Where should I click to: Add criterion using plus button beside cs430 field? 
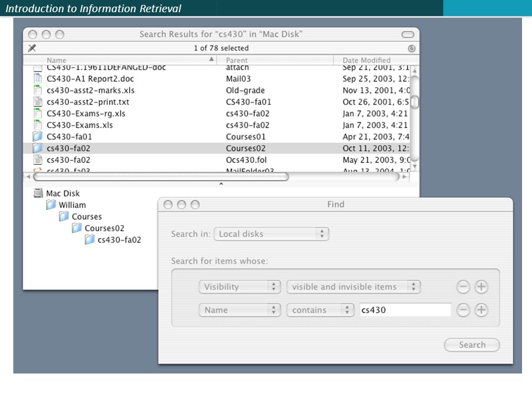point(481,310)
